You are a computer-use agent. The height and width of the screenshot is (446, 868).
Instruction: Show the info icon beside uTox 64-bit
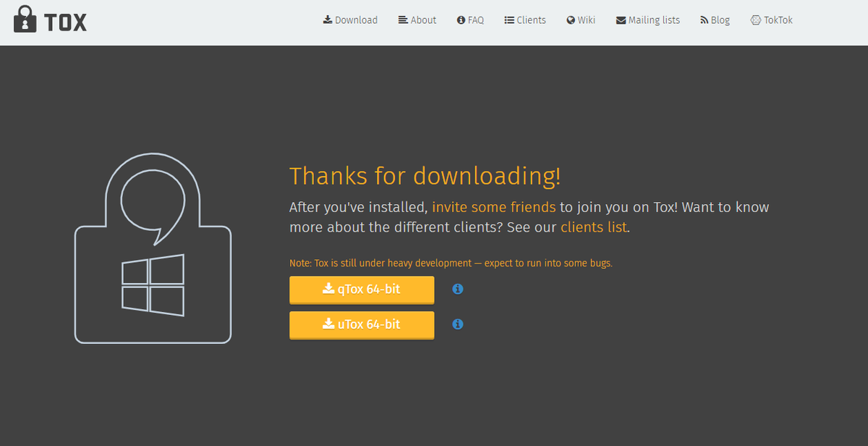click(458, 324)
